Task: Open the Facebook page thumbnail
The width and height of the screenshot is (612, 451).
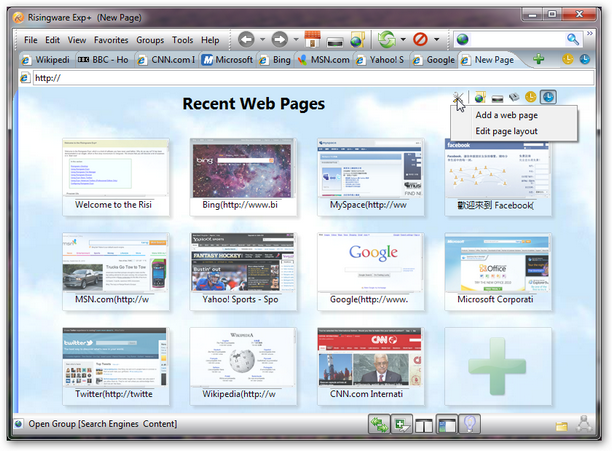Action: (x=498, y=177)
